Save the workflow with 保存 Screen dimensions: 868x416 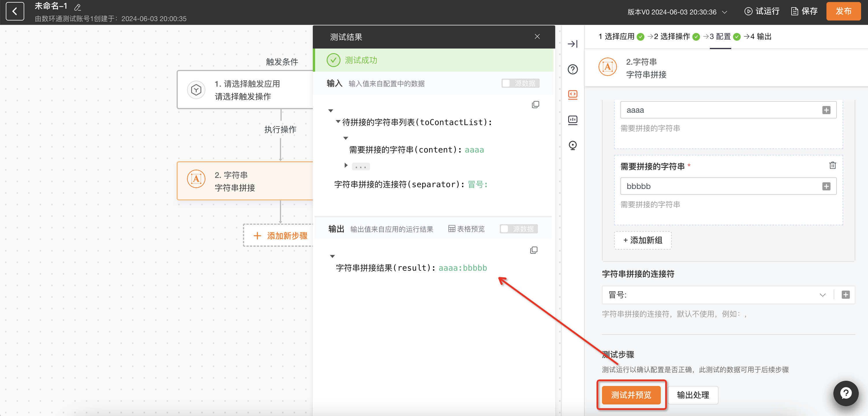804,12
